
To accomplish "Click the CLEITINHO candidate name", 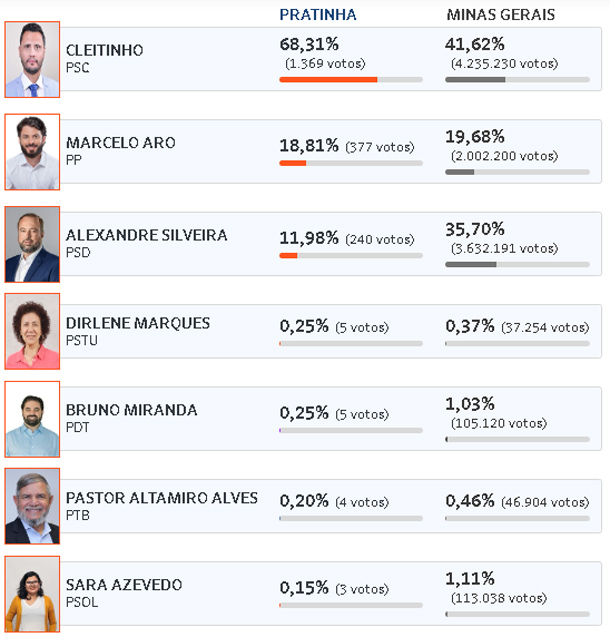I will point(104,50).
